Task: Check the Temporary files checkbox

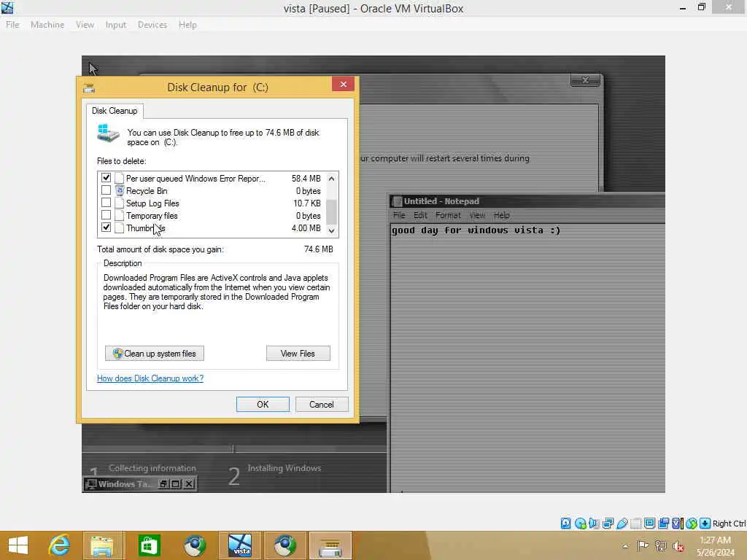Action: (x=107, y=215)
